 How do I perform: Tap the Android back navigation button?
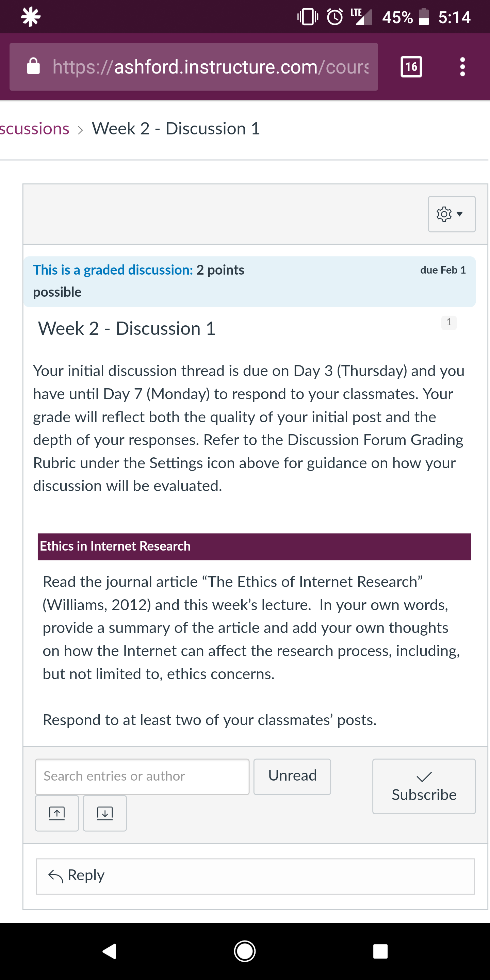pyautogui.click(x=110, y=951)
